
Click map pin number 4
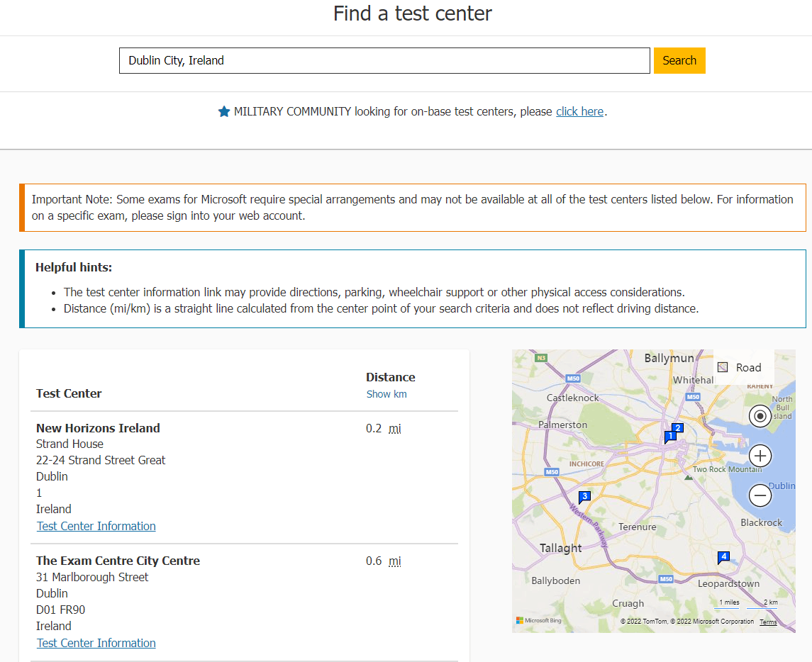click(723, 557)
